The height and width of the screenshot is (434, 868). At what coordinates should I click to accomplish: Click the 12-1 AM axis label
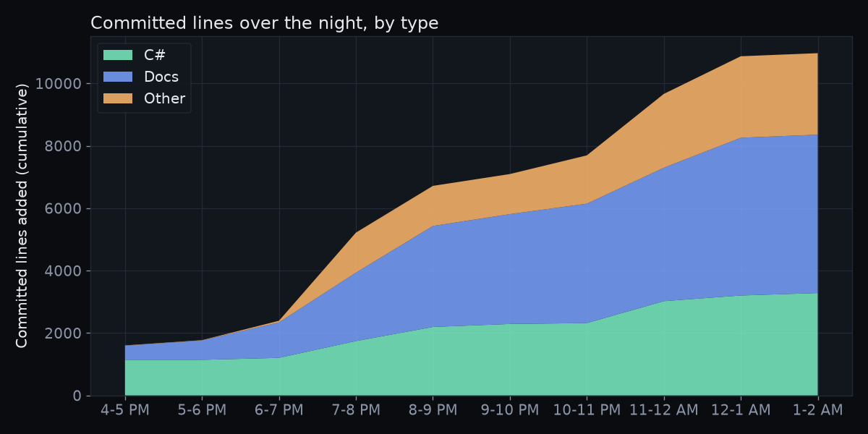tap(741, 410)
